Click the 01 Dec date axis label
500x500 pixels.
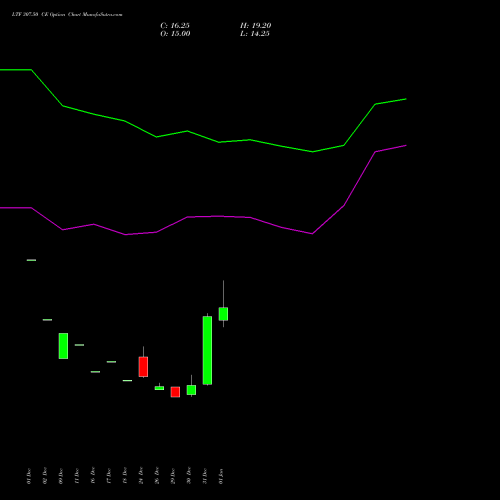click(x=29, y=476)
